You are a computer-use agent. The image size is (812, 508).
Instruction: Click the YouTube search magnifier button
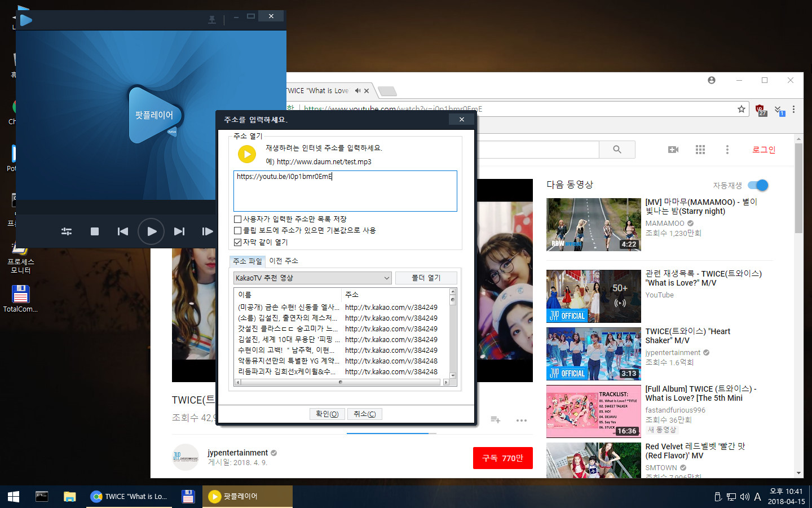(617, 150)
